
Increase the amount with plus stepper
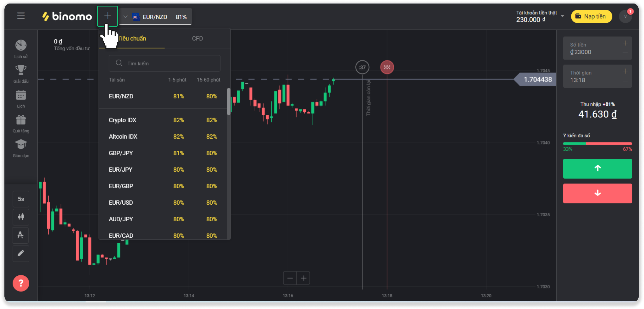click(x=625, y=43)
